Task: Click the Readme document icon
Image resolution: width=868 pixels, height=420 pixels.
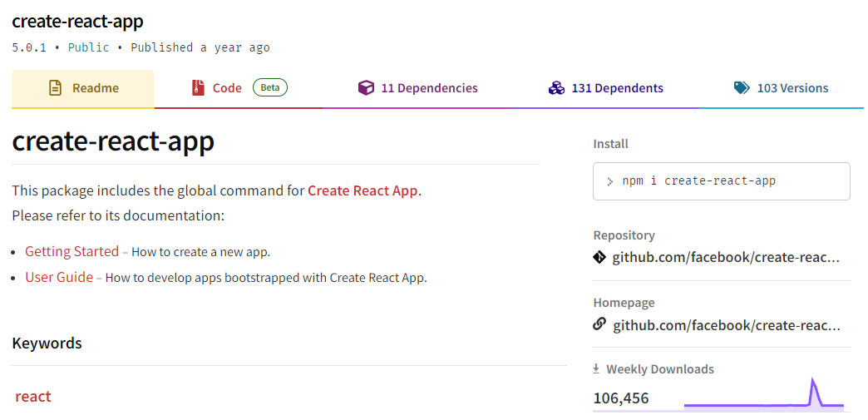Action: pos(56,88)
